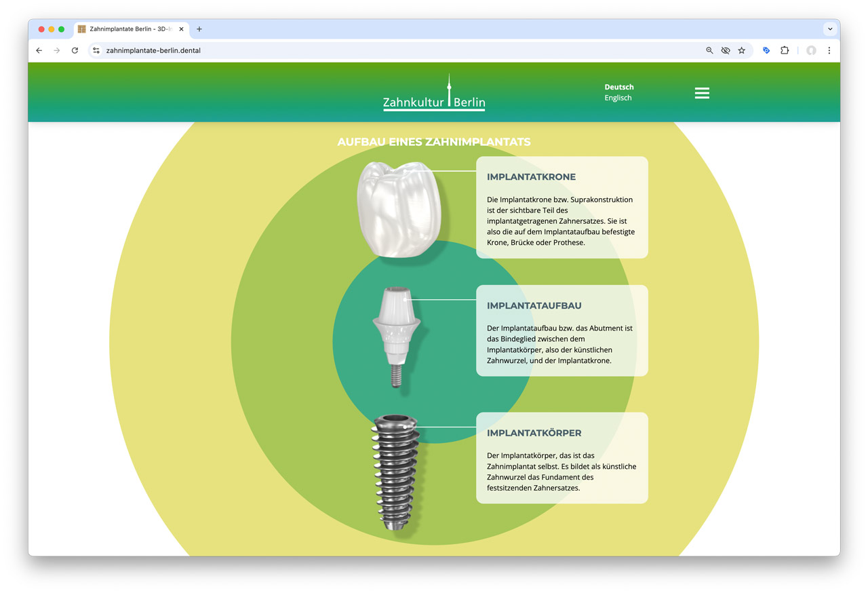Close the Zahnimplantate Berlin tab
This screenshot has width=868, height=593.
point(181,29)
